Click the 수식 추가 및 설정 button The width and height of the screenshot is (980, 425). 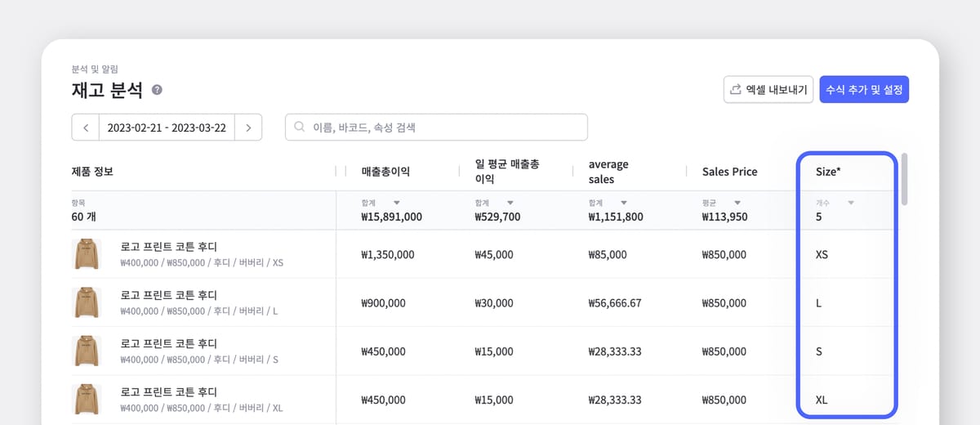[x=864, y=90]
